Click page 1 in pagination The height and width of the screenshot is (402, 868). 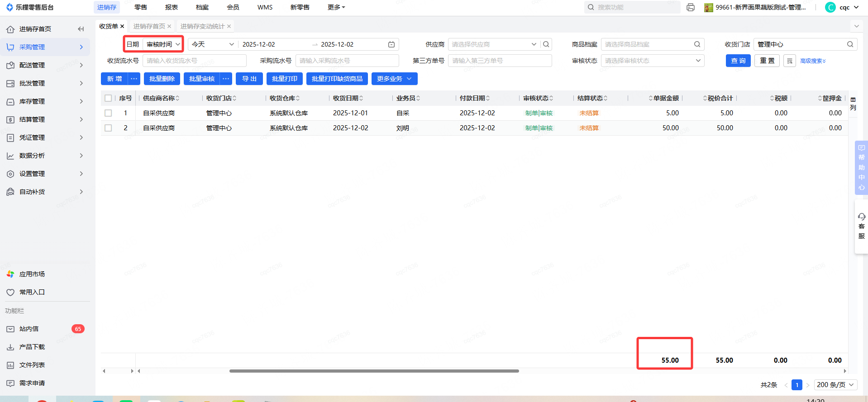[x=797, y=385]
